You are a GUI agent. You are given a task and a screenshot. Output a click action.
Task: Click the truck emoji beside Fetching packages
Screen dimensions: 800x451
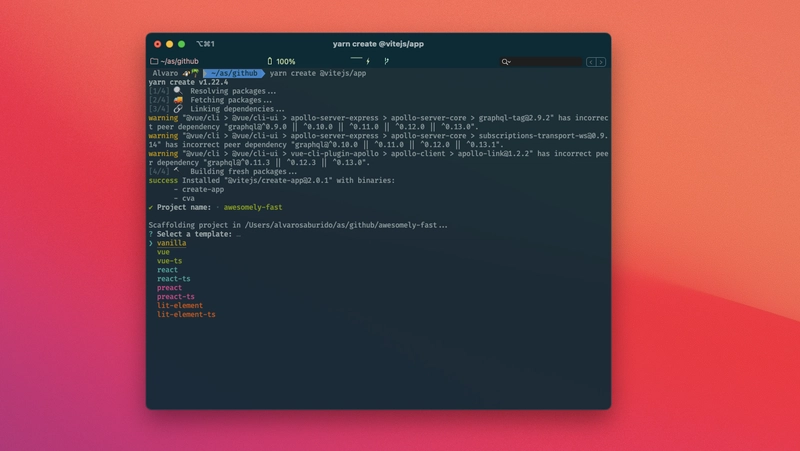tap(178, 100)
